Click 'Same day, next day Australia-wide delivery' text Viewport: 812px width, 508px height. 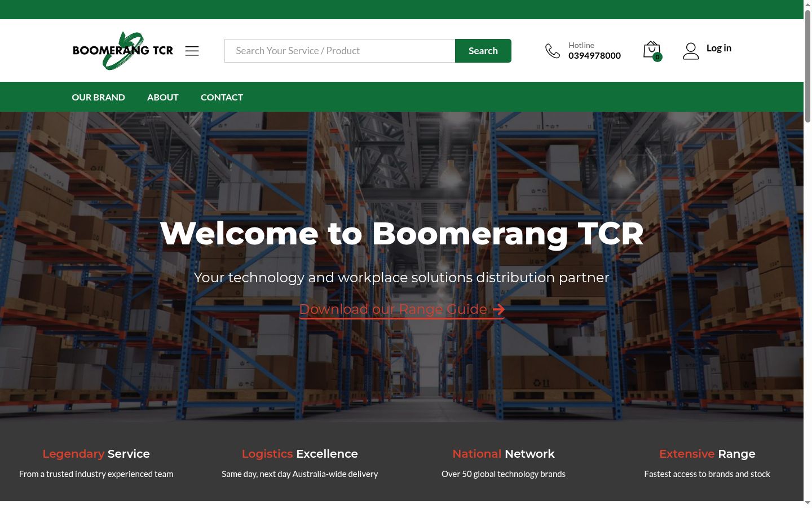click(x=300, y=474)
